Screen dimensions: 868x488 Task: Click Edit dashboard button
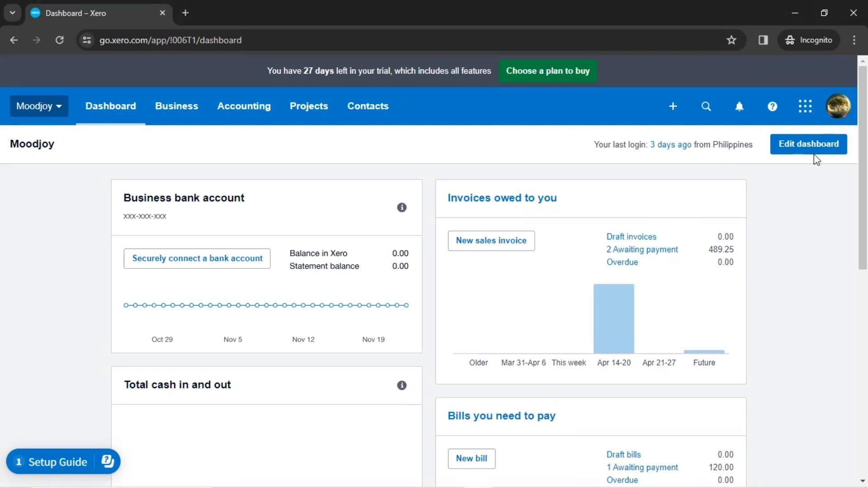808,144
